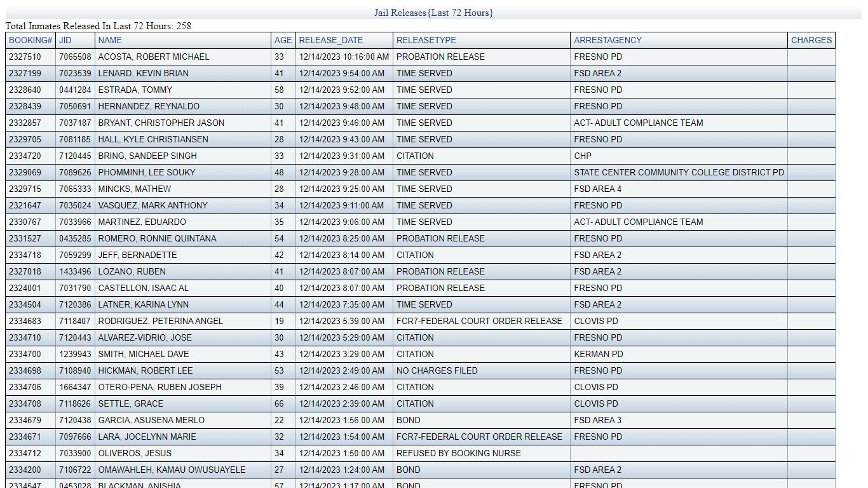Click name LATNER, KARINA LYNN

pos(144,304)
